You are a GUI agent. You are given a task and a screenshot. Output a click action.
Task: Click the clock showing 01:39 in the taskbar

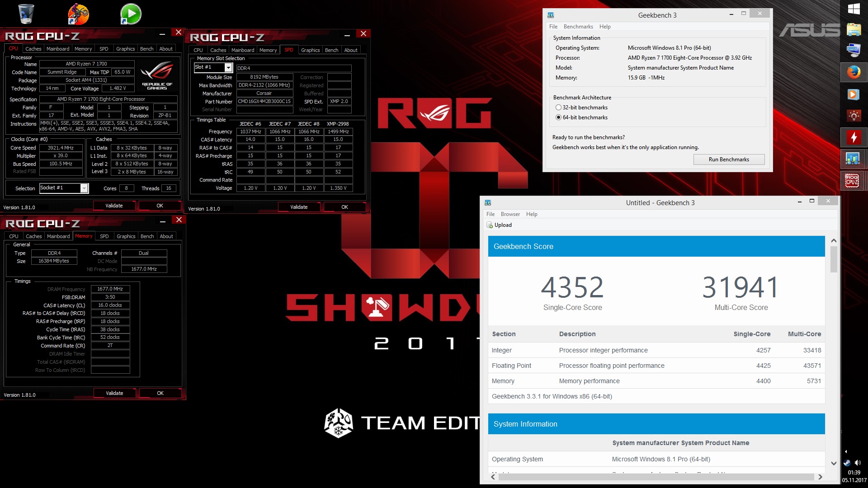point(854,473)
